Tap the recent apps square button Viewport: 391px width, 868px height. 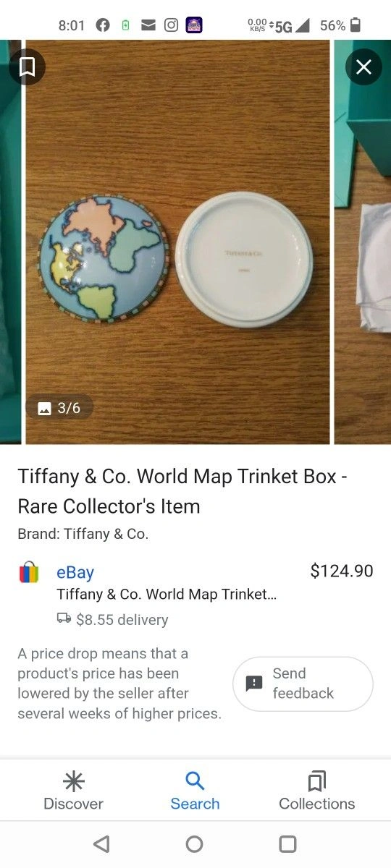pos(287,844)
